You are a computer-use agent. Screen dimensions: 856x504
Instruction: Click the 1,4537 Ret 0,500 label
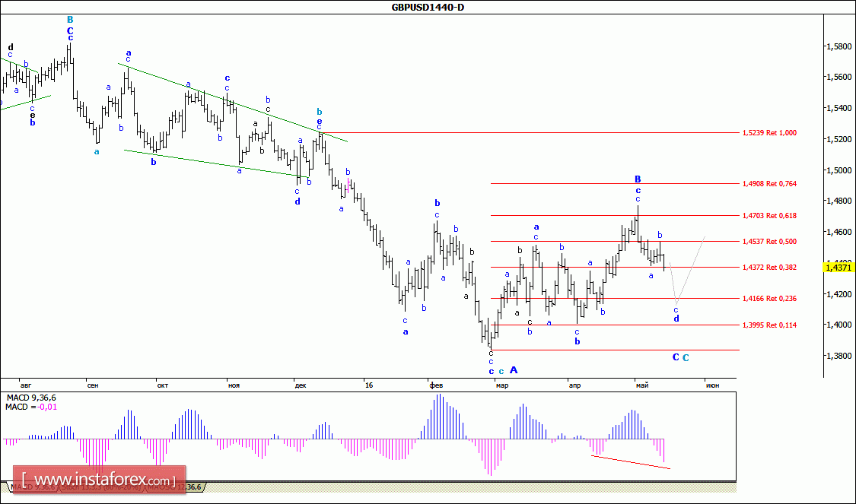click(x=769, y=242)
